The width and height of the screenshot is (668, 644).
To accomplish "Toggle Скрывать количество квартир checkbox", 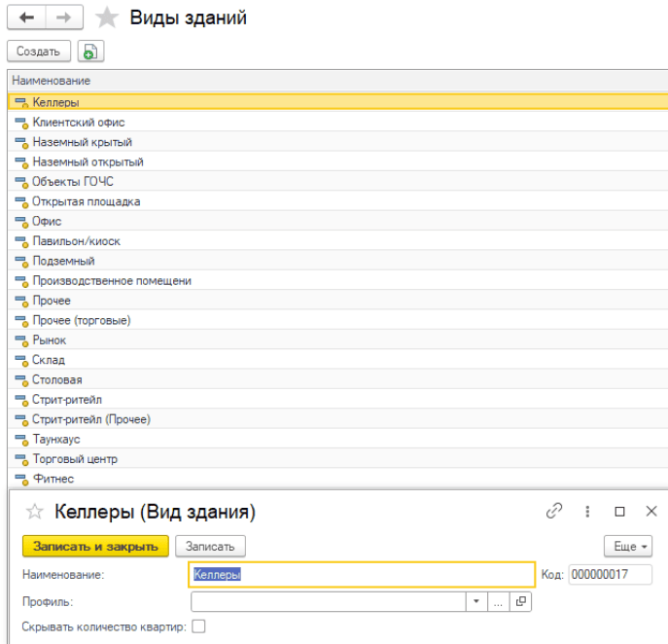I will coord(198,626).
